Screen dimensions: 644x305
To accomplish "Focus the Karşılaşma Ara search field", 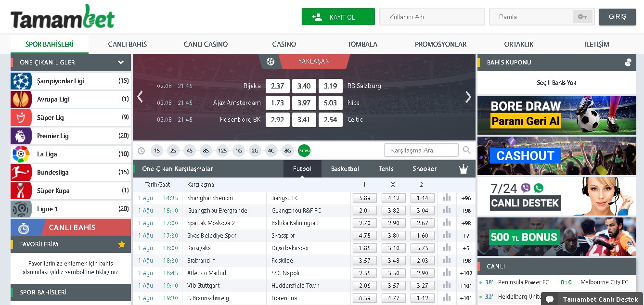I will [421, 150].
